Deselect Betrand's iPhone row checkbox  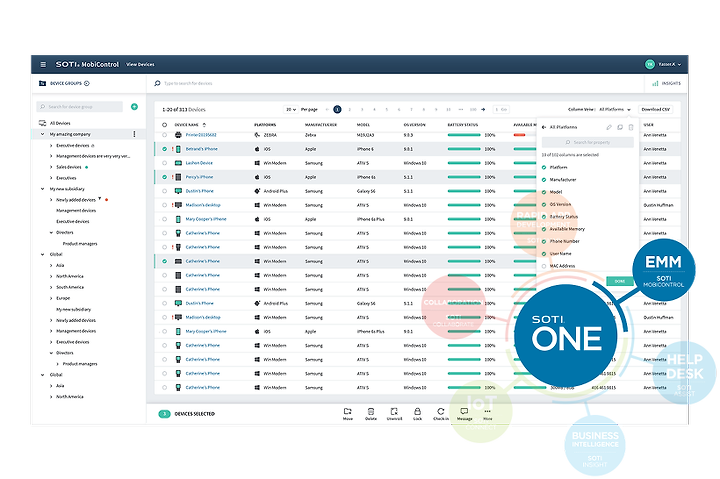(x=164, y=149)
